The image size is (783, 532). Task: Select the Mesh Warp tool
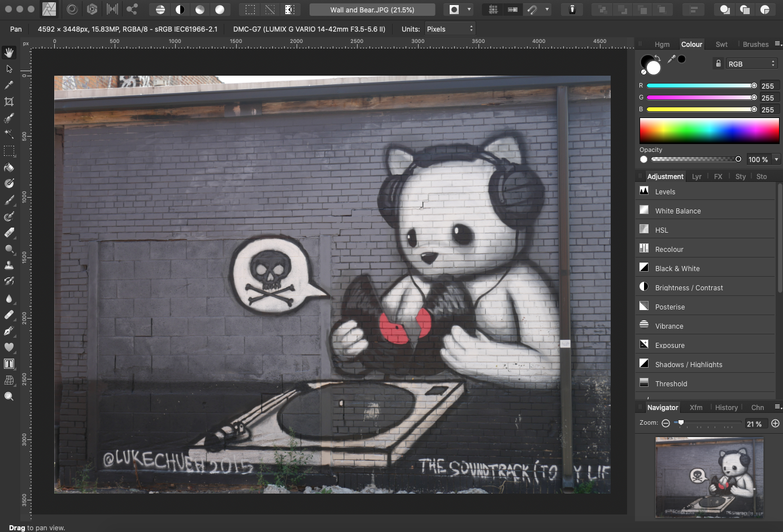point(9,380)
